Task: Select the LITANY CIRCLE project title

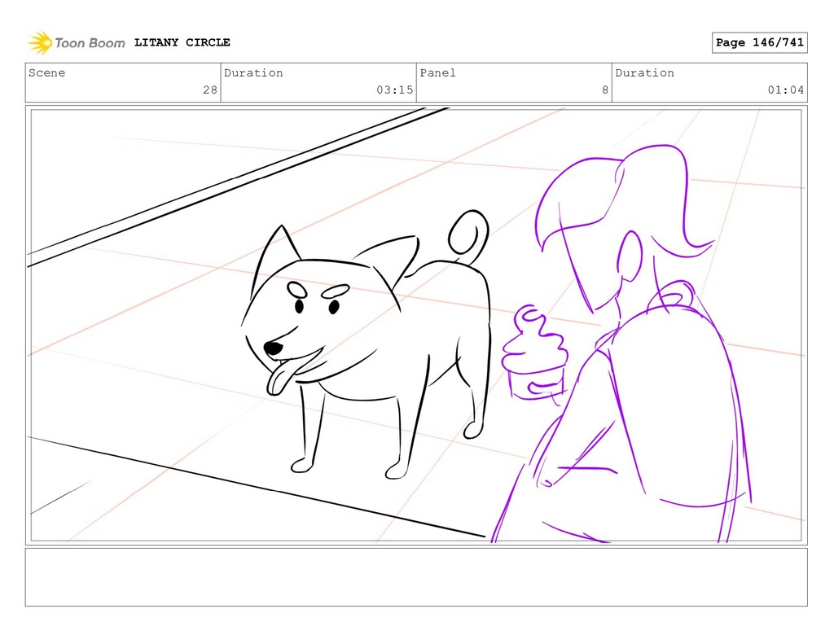Action: (x=182, y=42)
